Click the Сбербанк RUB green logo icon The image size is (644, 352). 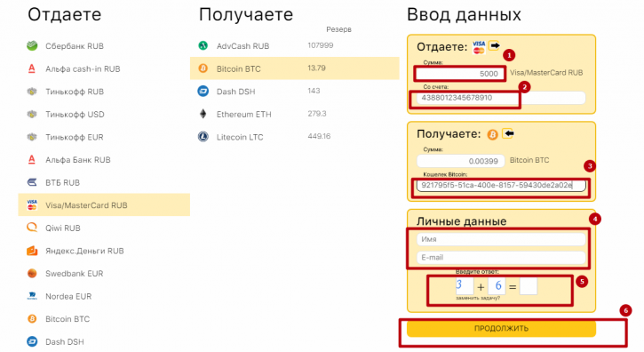click(32, 45)
